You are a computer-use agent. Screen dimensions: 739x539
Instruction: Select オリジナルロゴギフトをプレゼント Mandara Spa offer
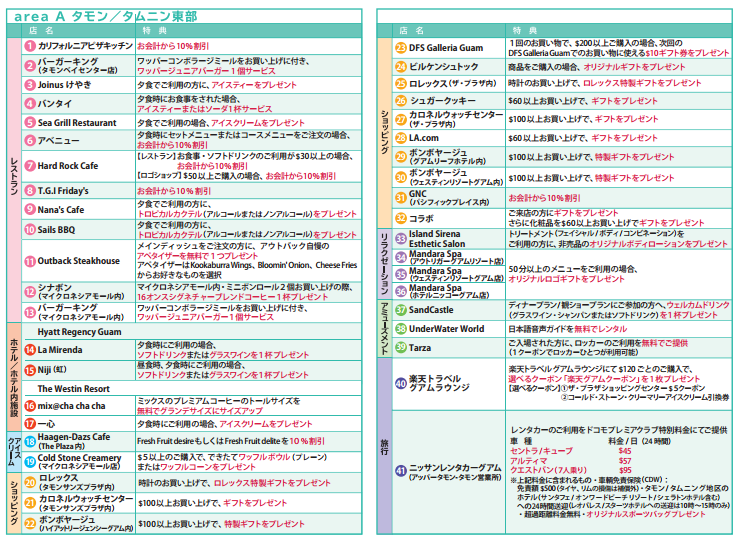[x=566, y=279]
